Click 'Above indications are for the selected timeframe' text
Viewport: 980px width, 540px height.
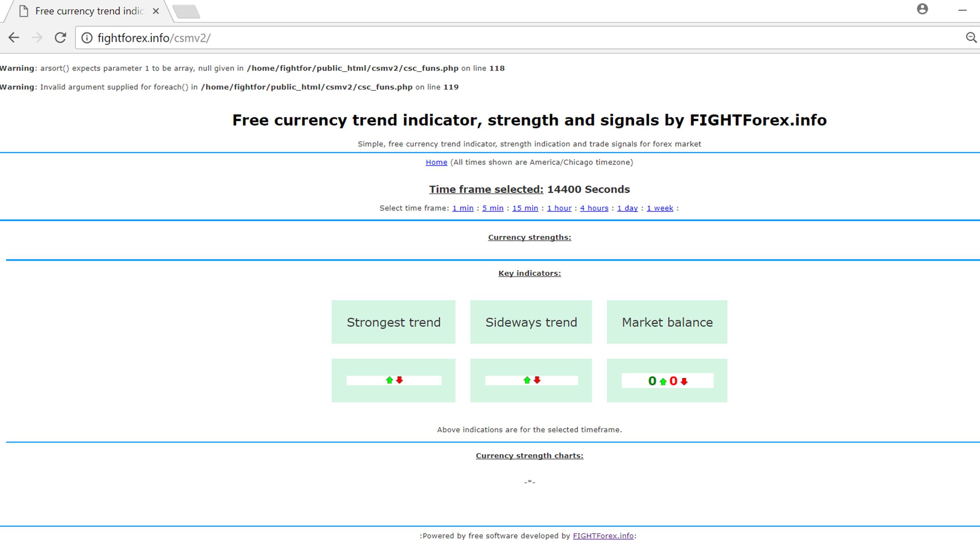pyautogui.click(x=530, y=430)
